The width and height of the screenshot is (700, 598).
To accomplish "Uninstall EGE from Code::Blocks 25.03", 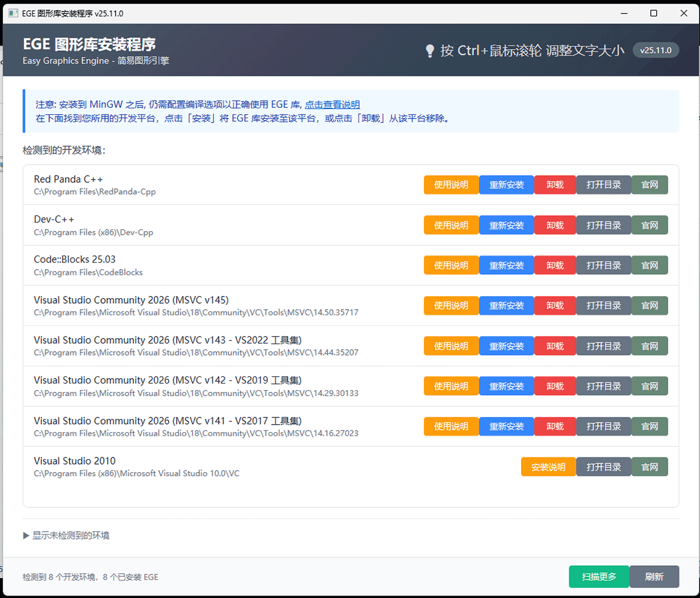I will 555,265.
